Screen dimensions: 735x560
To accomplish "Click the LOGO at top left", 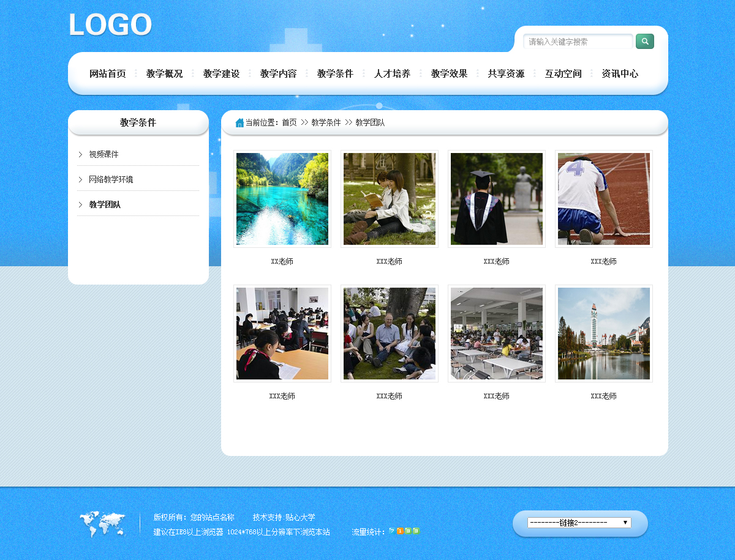I will coord(110,26).
